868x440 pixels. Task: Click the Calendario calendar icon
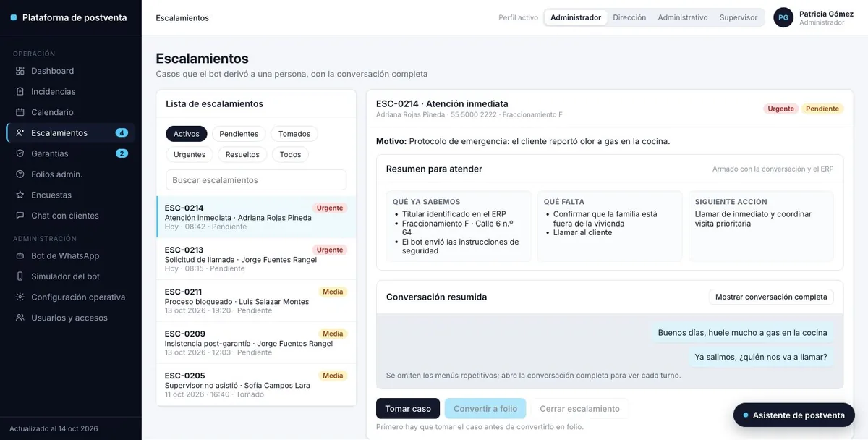(x=20, y=112)
